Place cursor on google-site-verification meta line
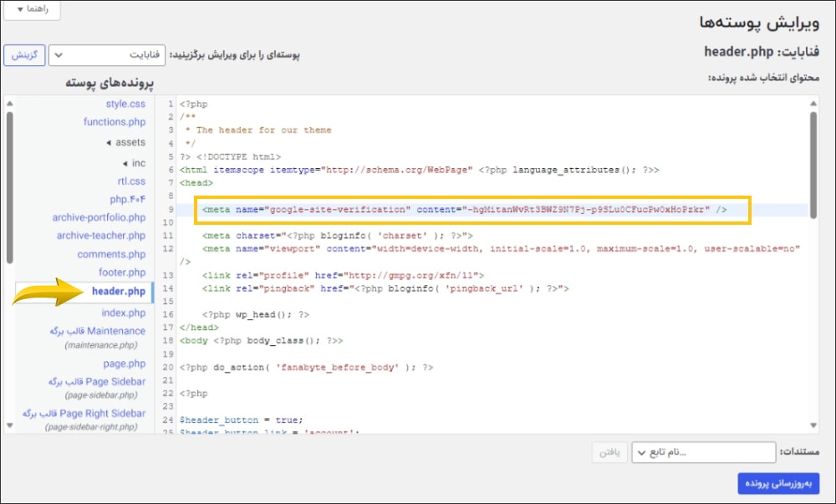The image size is (836, 504). [x=464, y=210]
